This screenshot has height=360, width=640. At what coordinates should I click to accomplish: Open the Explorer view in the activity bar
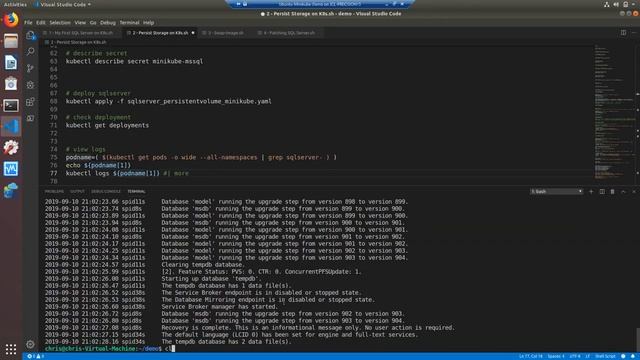[31, 36]
